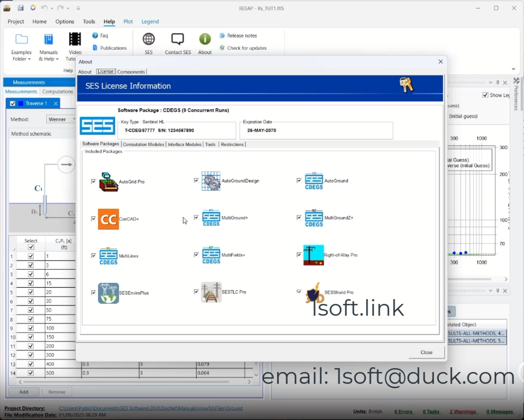524x420 pixels.
Task: Click the Save icon in quick access toolbar
Action: (21, 8)
